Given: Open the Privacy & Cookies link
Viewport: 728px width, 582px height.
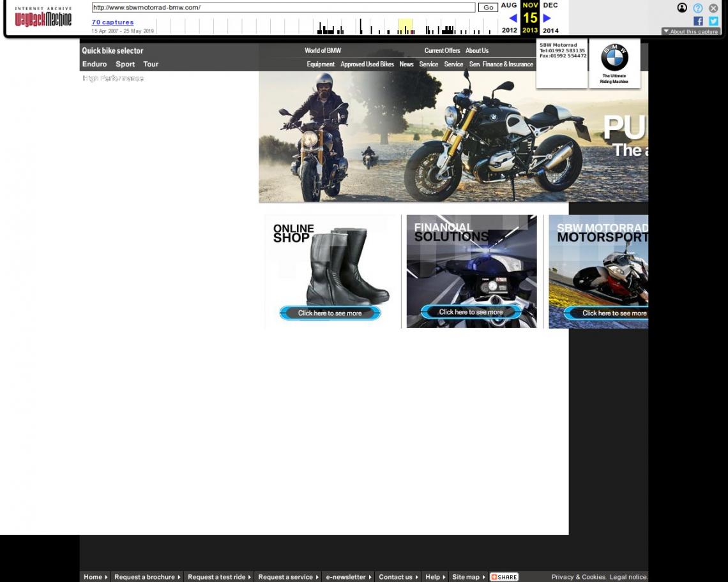Looking at the screenshot, I should 579,577.
